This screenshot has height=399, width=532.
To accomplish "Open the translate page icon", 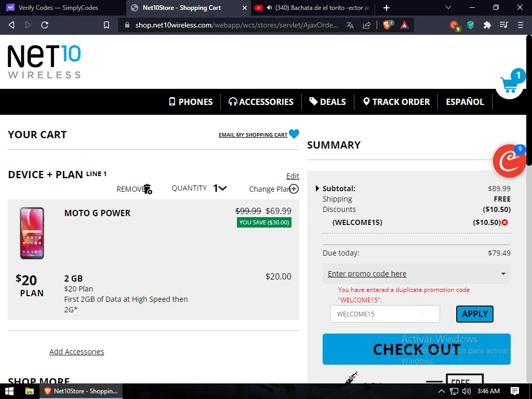I will point(350,25).
